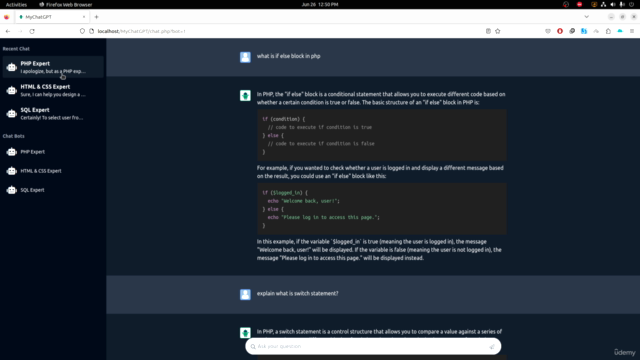This screenshot has width=640, height=360.
Task: Click the browser forward arrow
Action: click(20, 31)
